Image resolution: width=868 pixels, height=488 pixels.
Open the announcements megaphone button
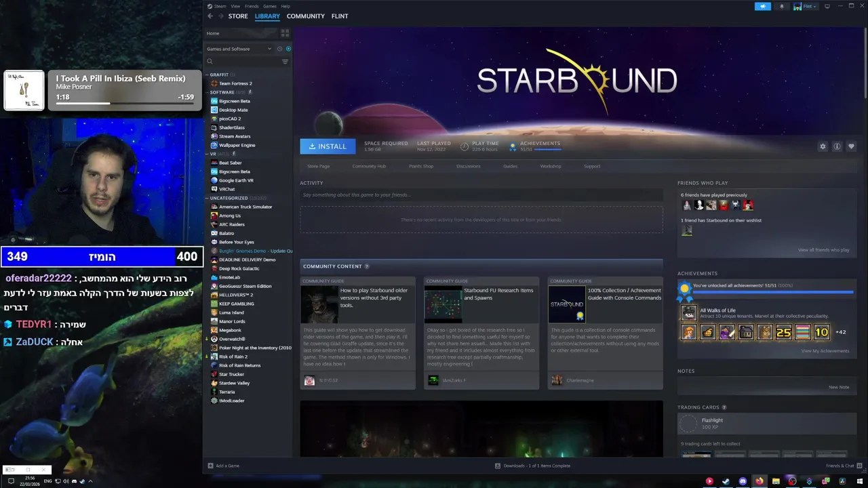click(763, 6)
